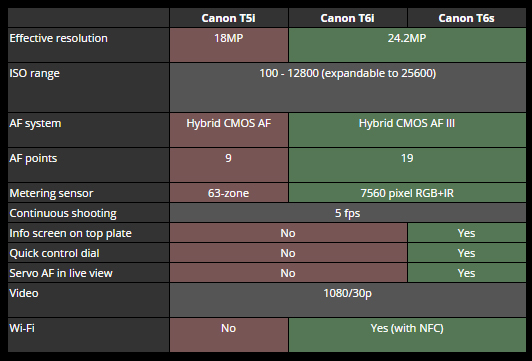Click the 5 fps continuous shooting cell
The height and width of the screenshot is (361, 532).
pyautogui.click(x=348, y=213)
